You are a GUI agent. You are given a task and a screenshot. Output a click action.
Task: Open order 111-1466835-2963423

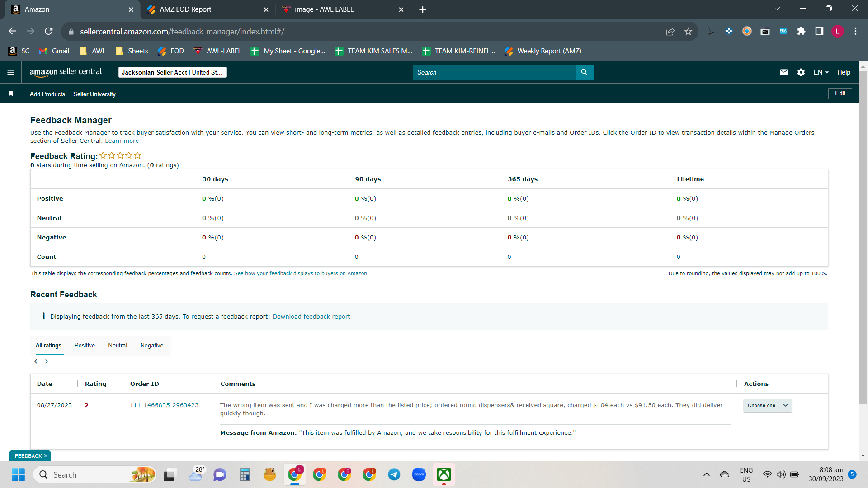tap(164, 405)
